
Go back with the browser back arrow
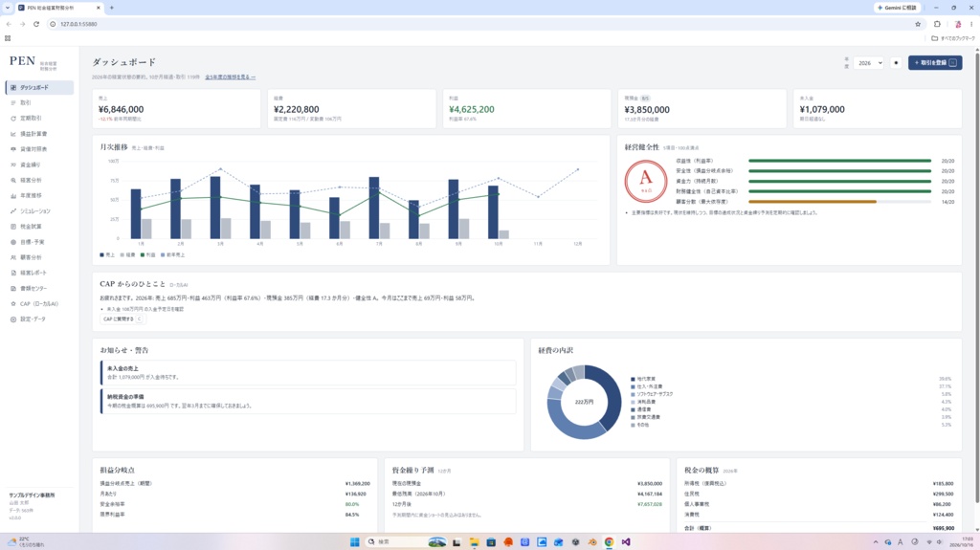(x=9, y=24)
